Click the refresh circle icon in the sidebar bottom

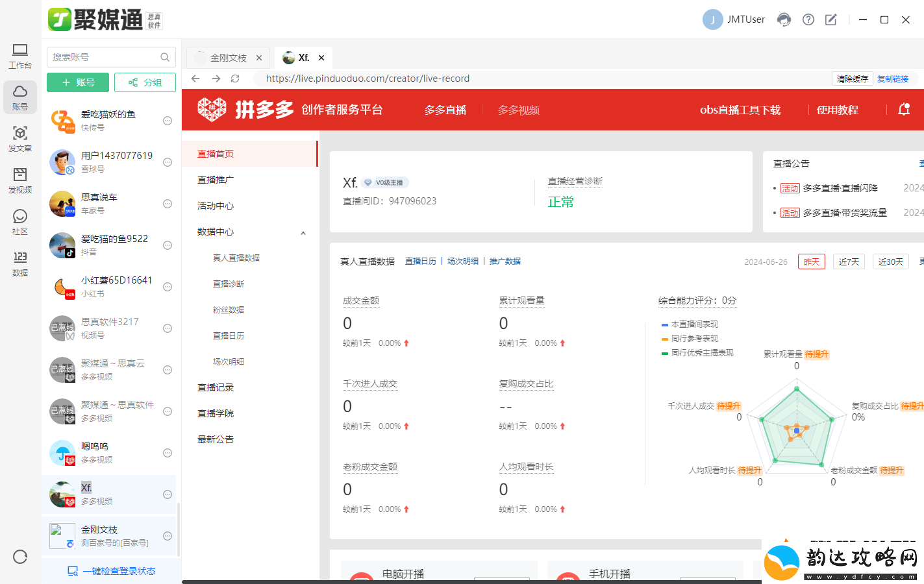point(20,557)
